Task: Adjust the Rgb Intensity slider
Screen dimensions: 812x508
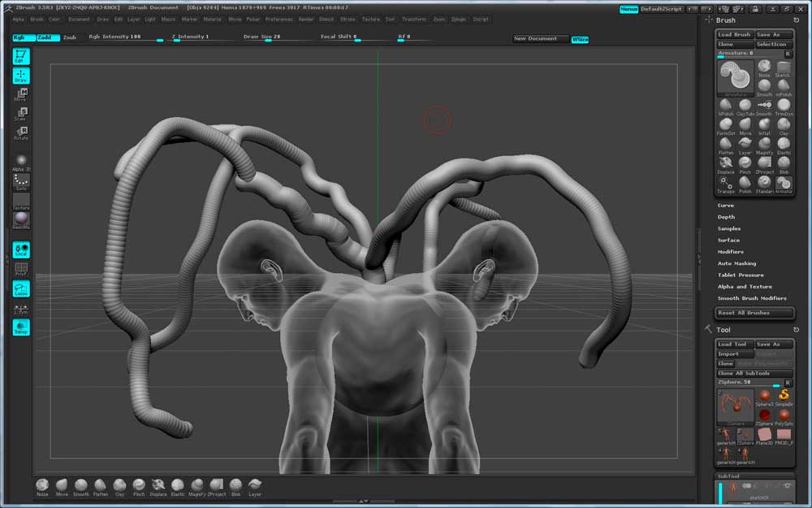Action: click(125, 37)
